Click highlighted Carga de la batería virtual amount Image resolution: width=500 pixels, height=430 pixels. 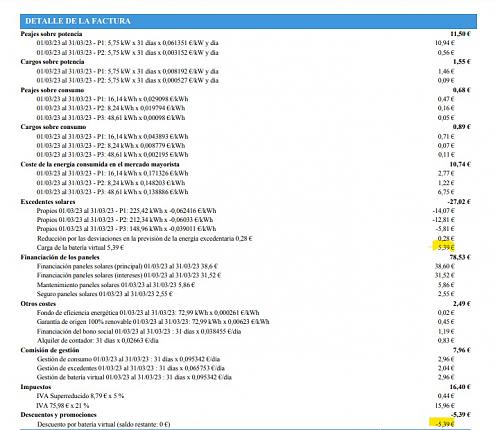444,247
